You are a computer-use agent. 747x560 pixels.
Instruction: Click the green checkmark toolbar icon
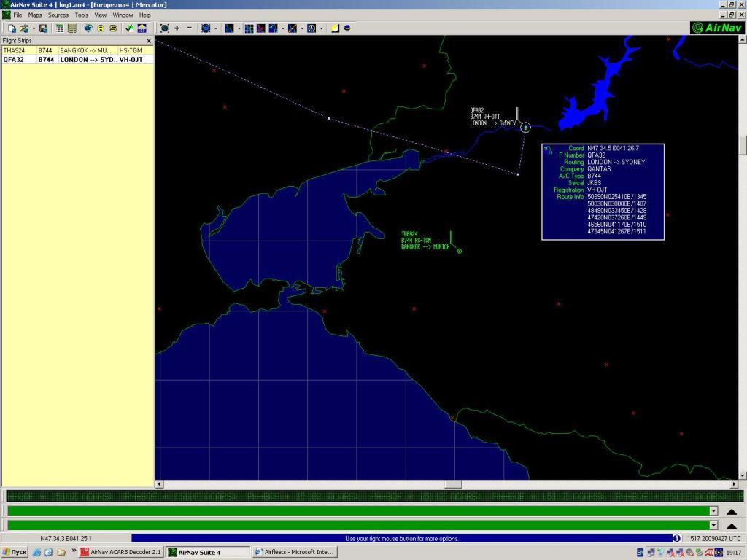pyautogui.click(x=129, y=28)
